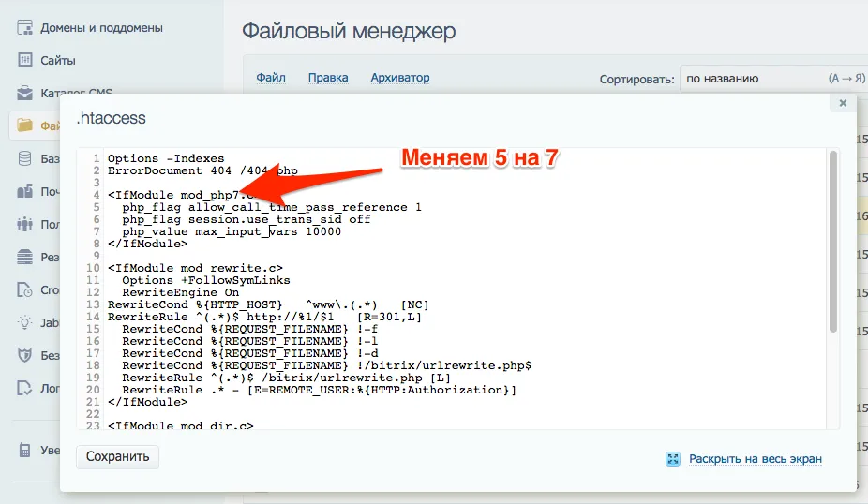Open the sort dropdown по названию
This screenshot has width=868, height=504.
click(774, 79)
